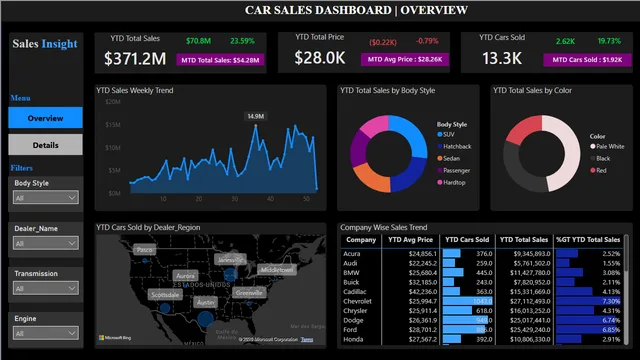Click the Microsoft Bing logo on map

[x=115, y=338]
